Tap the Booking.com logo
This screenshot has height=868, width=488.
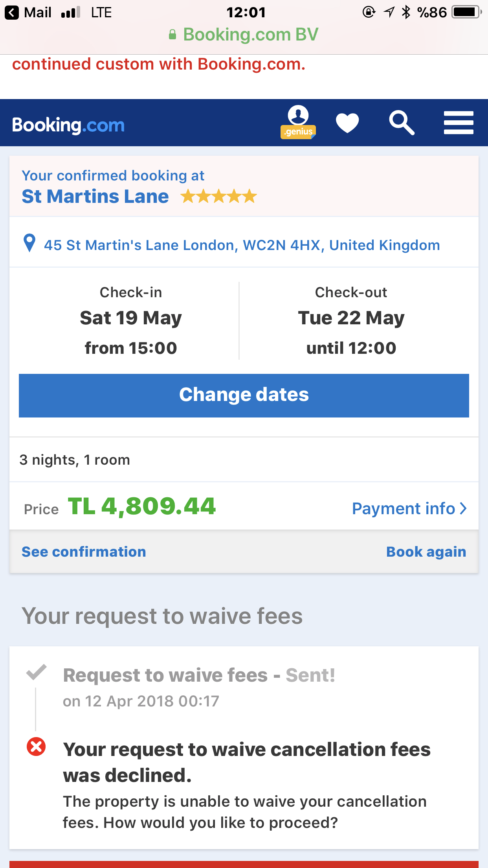pyautogui.click(x=68, y=125)
